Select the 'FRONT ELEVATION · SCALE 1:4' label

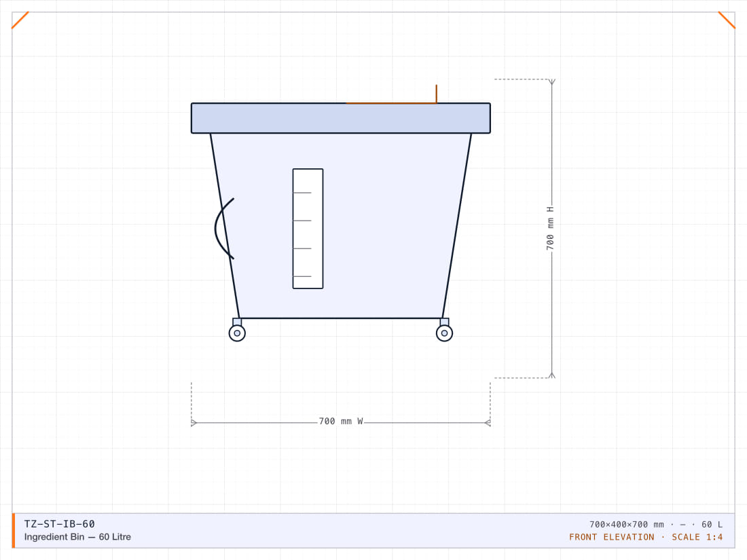(646, 537)
